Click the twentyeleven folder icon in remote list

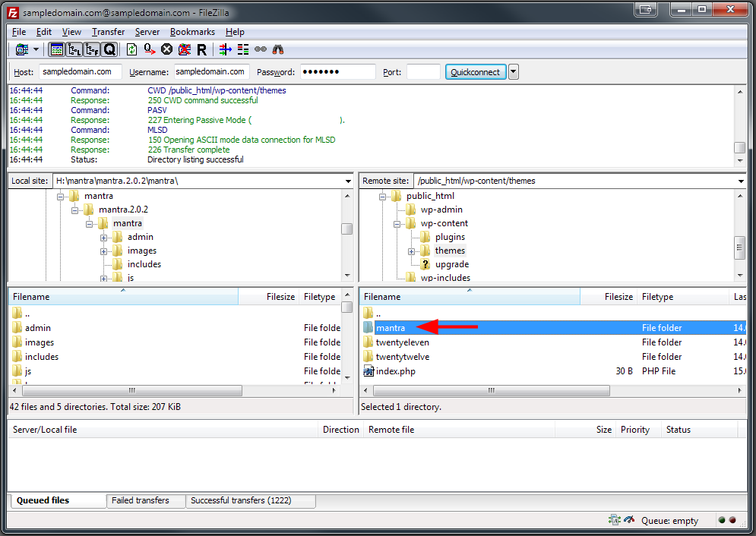369,342
